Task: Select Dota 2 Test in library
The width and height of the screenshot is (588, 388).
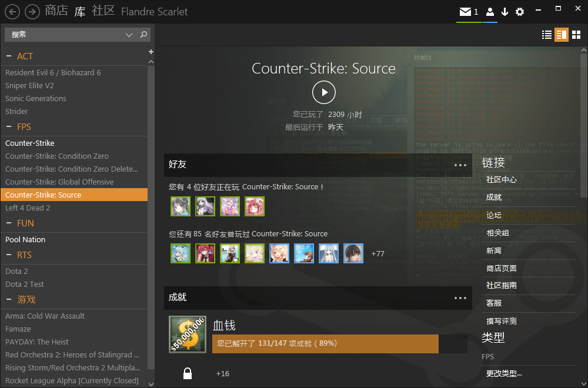Action: coord(74,284)
